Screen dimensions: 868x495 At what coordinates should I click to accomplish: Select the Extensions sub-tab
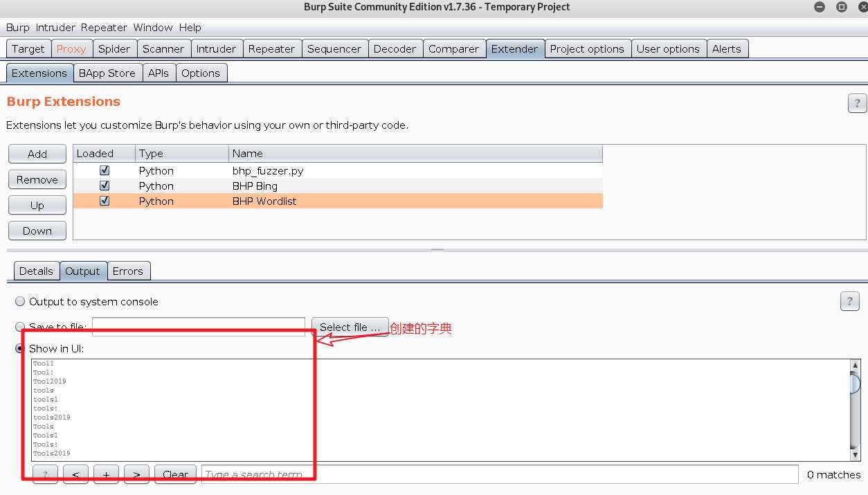click(x=39, y=73)
